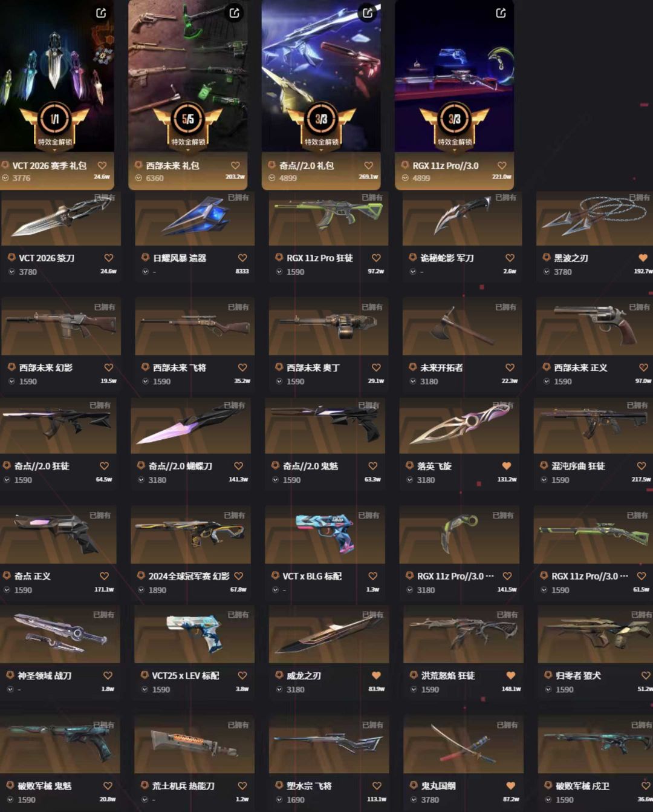Viewport: 653px width, 812px height.
Task: Favorite the VCT 2026 赛季礼包 heart
Action: 102,165
